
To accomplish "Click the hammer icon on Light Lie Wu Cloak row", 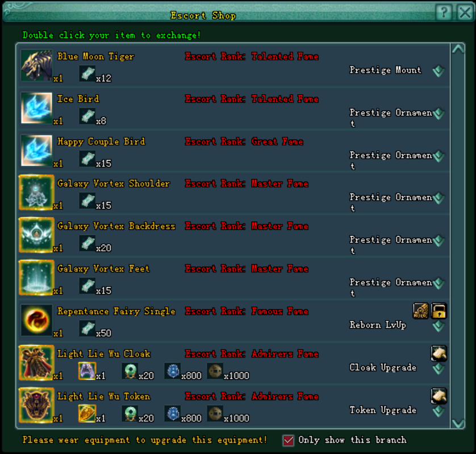I will click(x=439, y=354).
